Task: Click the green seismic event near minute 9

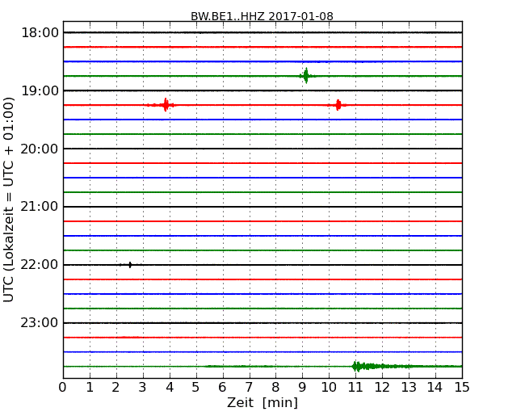Action: coord(306,76)
